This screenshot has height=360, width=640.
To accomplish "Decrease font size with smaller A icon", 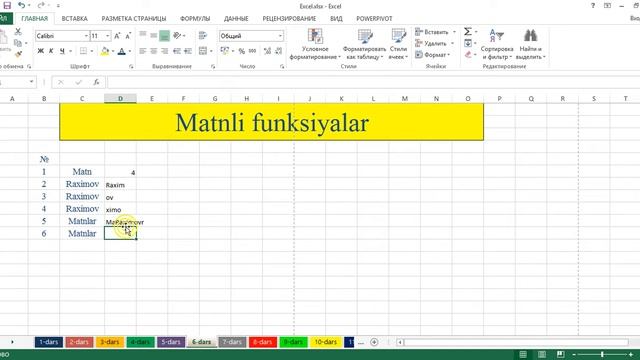I will click(x=128, y=36).
